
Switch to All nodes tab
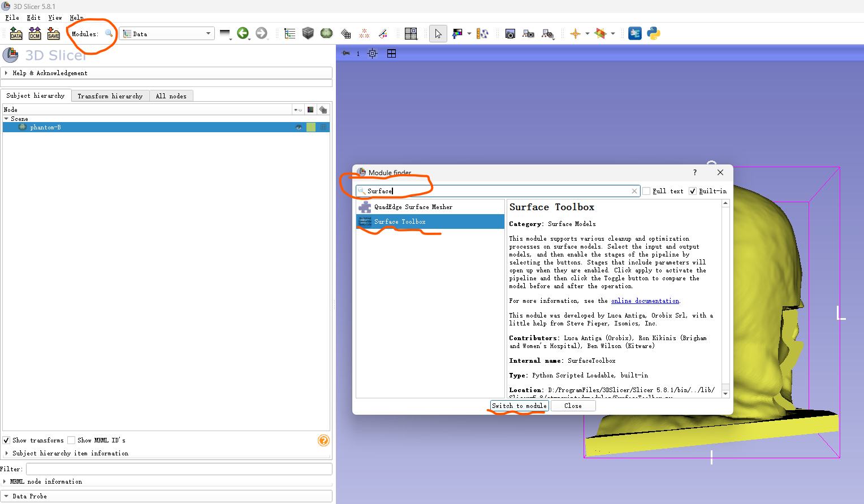pos(171,96)
